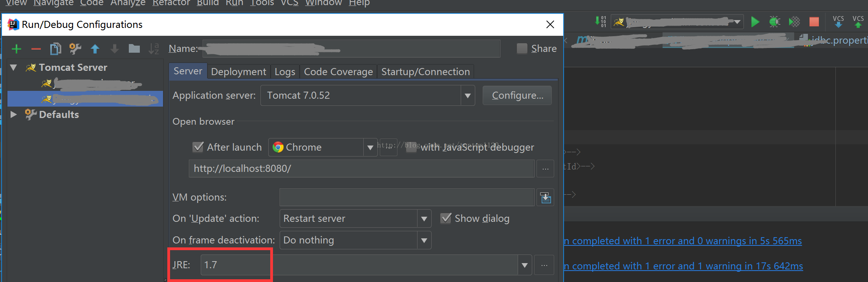Open the JRE dropdown arrow

(x=524, y=265)
